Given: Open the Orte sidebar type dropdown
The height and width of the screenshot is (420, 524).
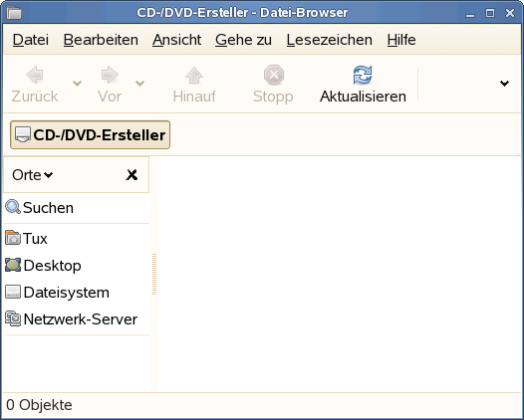Looking at the screenshot, I should tap(33, 175).
